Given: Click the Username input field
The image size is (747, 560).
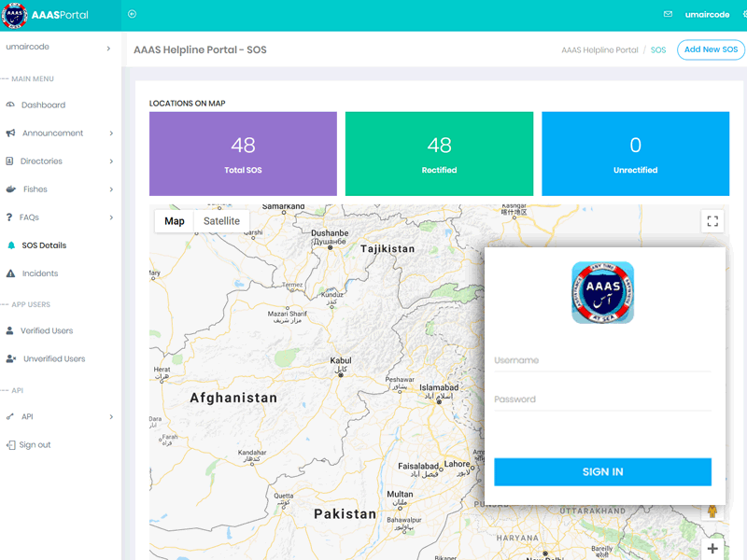Looking at the screenshot, I should coord(601,360).
